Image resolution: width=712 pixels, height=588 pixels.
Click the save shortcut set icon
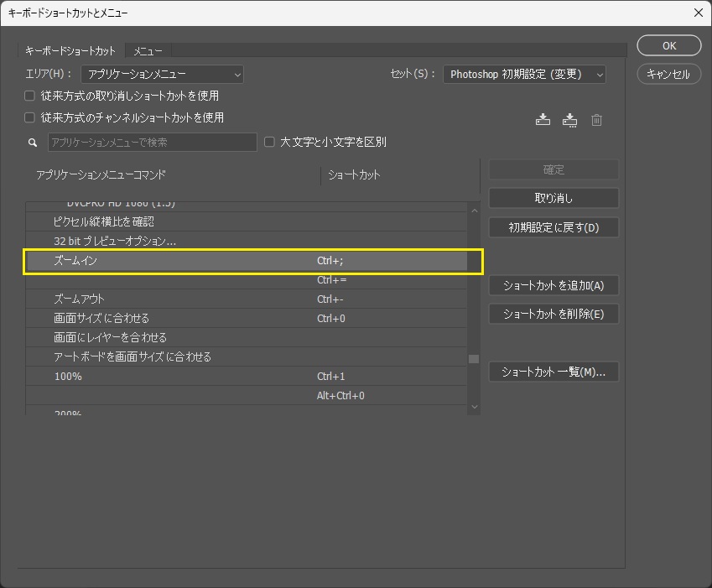coord(543,120)
